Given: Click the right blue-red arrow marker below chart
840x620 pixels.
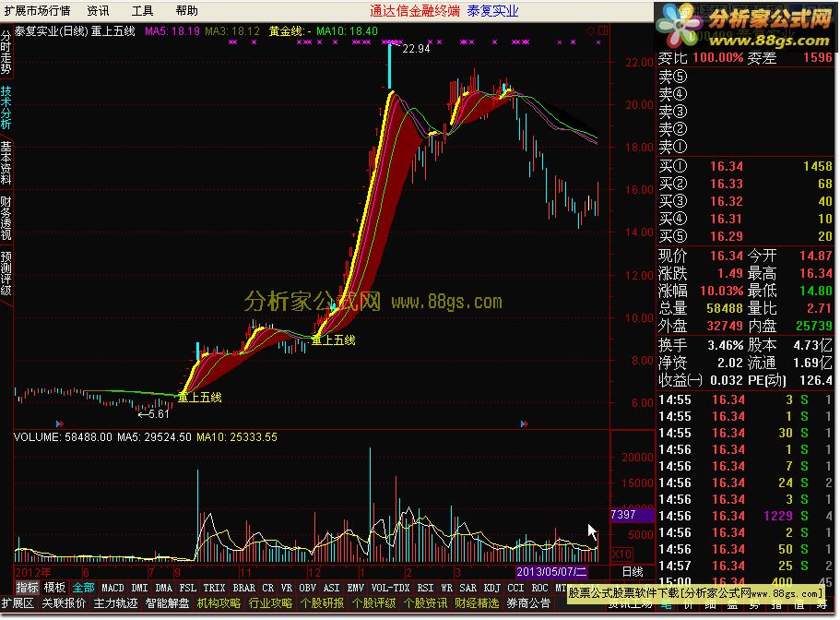Looking at the screenshot, I should [x=524, y=423].
